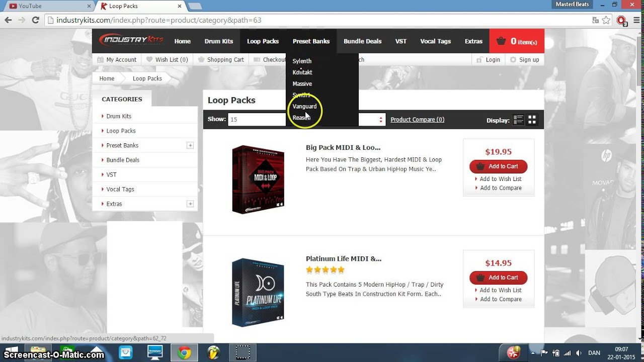Select Sylenth from the Preset Banks dropdown

[x=302, y=61]
